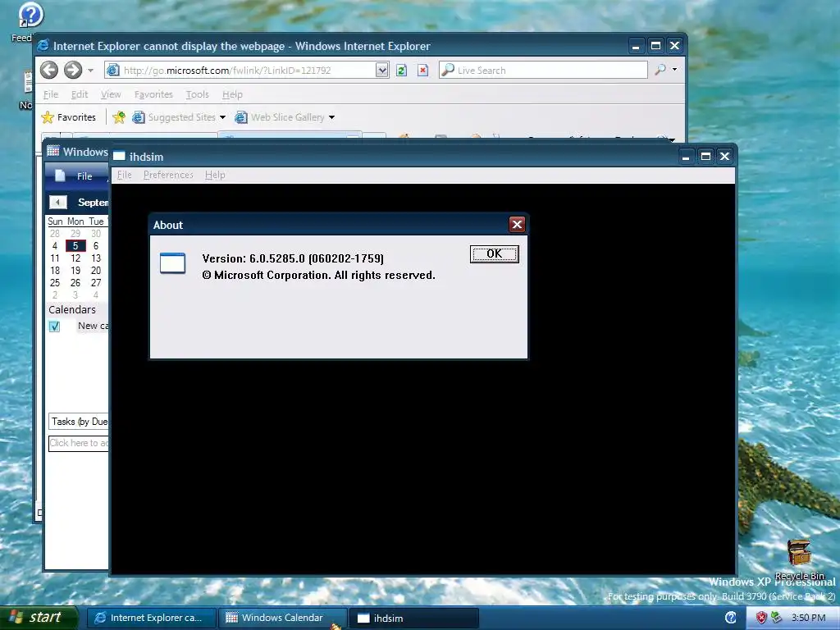
Task: Maximize the ihdsim window
Action: [705, 157]
